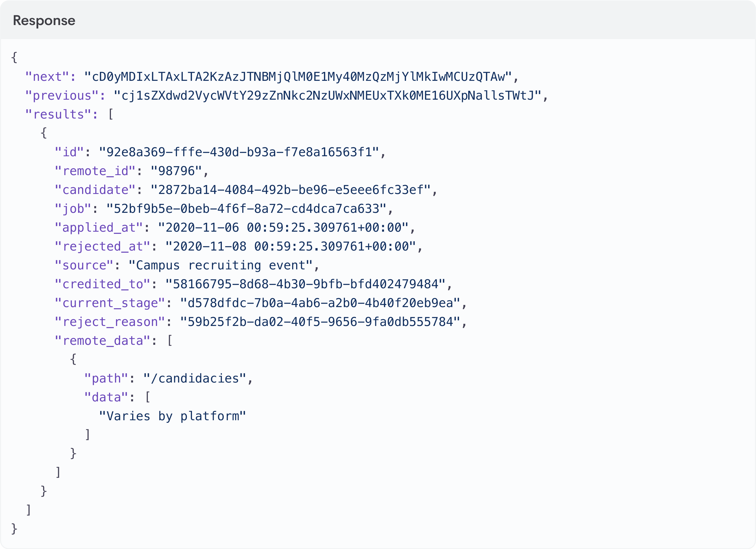Click the "Varies by platform" string

pyautogui.click(x=172, y=416)
